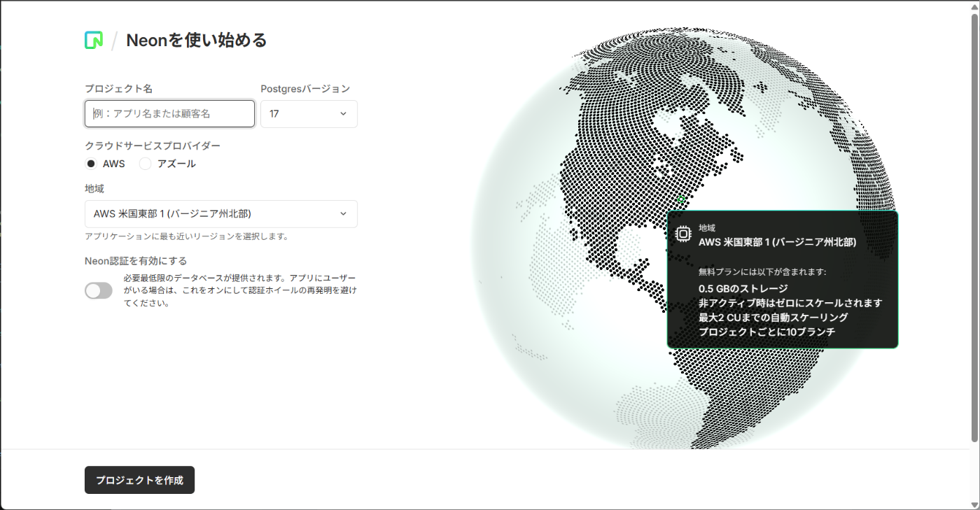This screenshot has width=980, height=510.
Task: Click 非アクティブ時はゼロにスケールされます text
Action: [x=790, y=303]
